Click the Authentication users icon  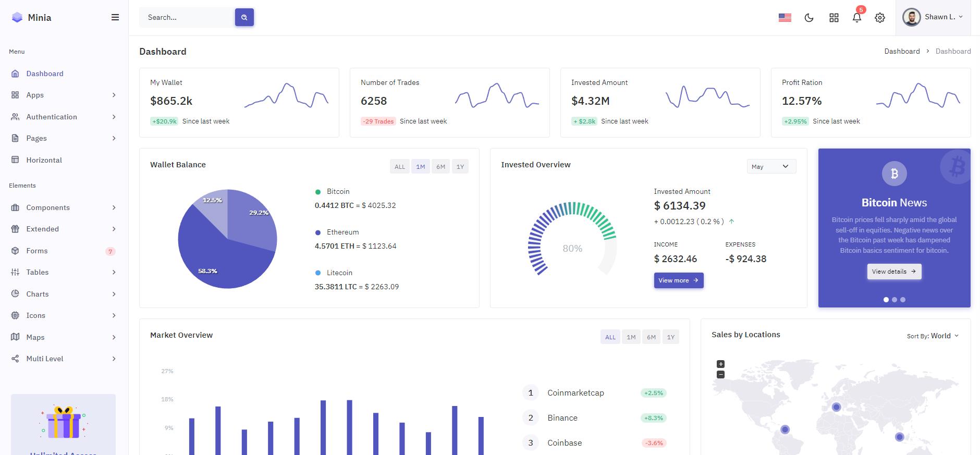15,117
